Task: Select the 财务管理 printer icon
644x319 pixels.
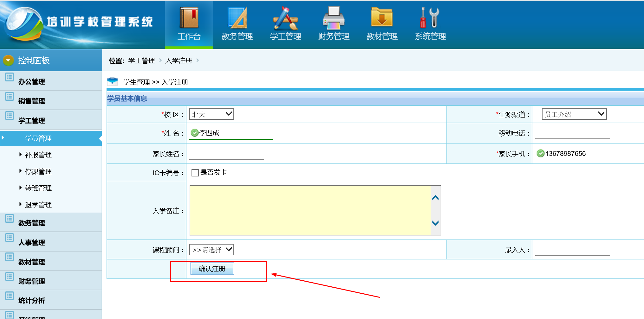Action: 334,18
